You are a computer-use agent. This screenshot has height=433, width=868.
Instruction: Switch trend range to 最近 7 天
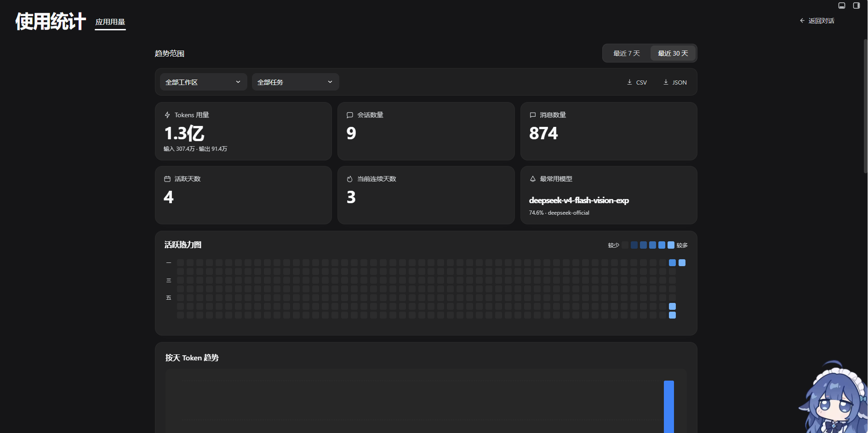[x=627, y=53]
